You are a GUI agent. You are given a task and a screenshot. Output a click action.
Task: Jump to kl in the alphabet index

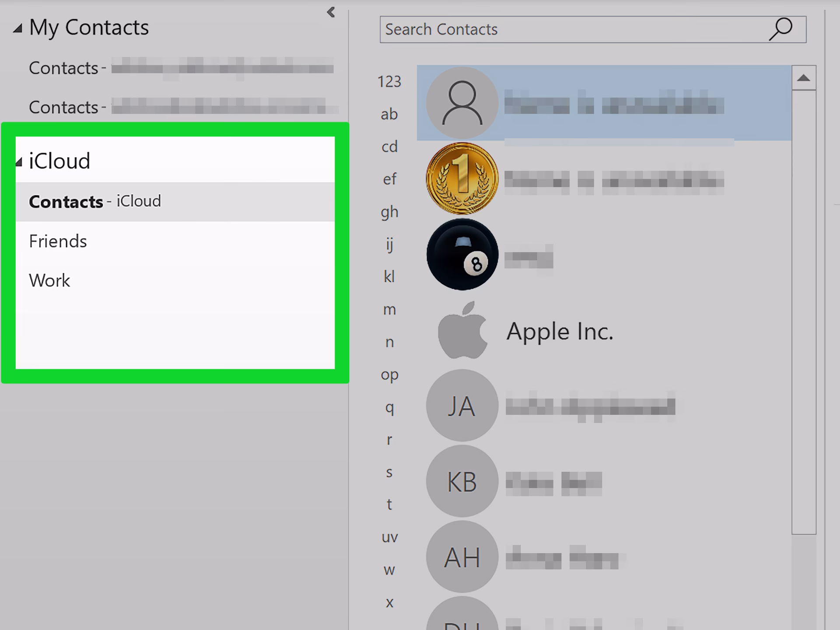point(389,276)
